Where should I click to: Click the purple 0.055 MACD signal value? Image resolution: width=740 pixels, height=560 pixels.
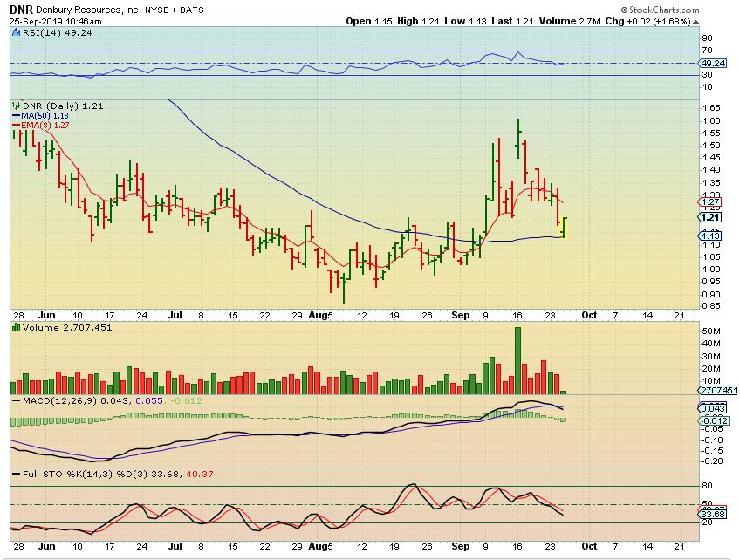point(149,400)
